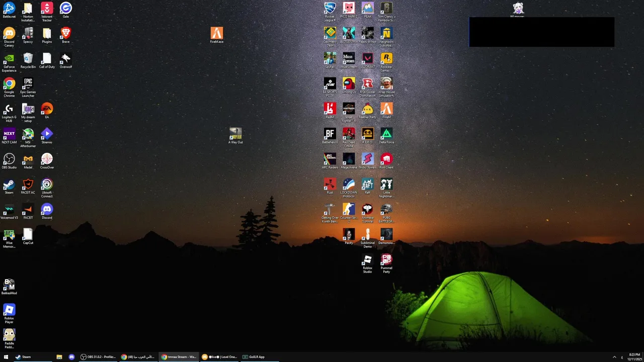Select the Recycle Bin icon
644x362 pixels.
coord(28,60)
